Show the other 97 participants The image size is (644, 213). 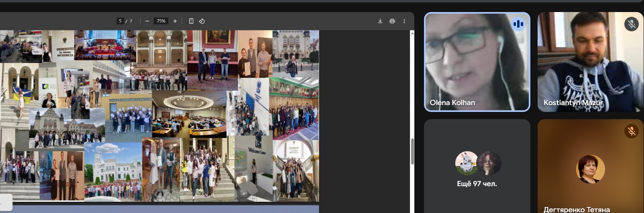pos(477,184)
